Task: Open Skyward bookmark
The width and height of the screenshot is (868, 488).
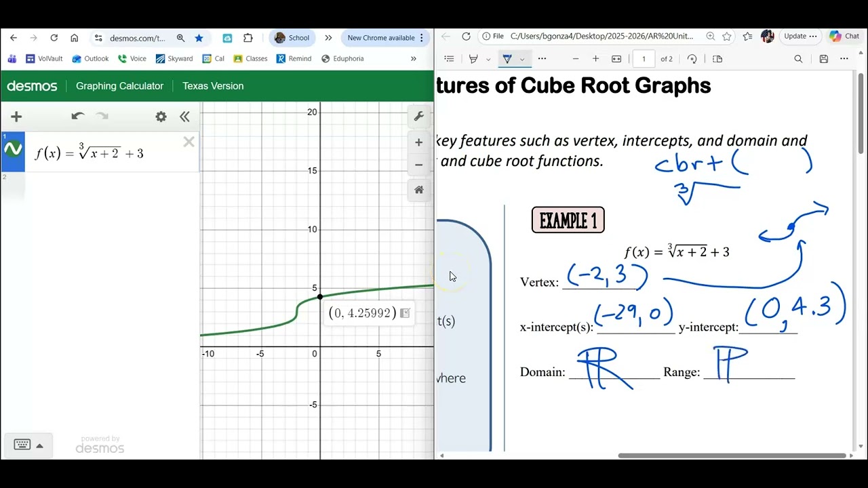Action: (174, 59)
